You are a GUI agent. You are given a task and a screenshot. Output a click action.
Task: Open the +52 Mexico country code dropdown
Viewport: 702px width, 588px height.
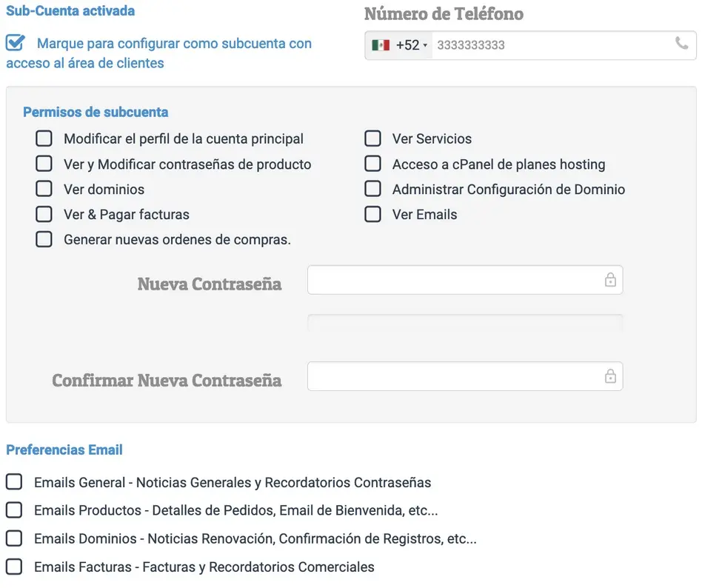click(399, 45)
